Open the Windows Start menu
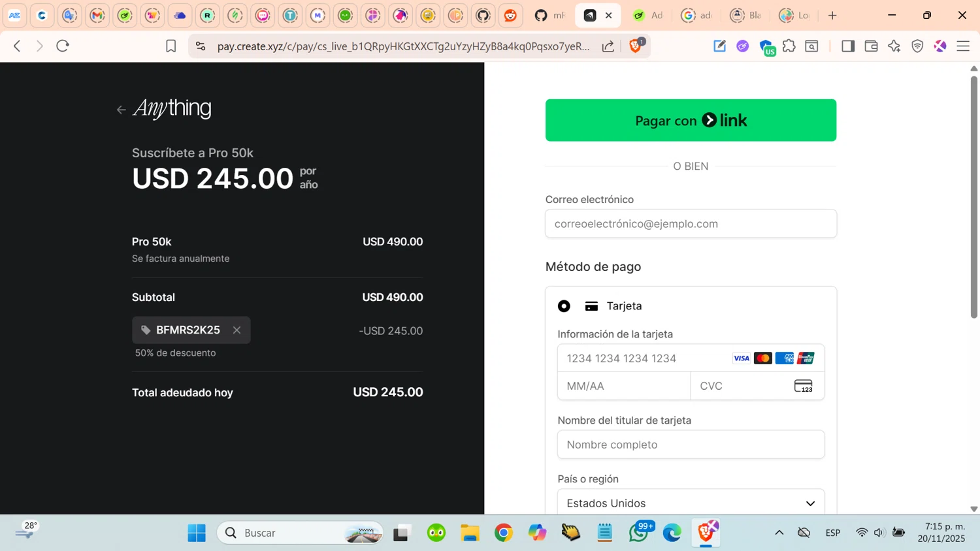 click(197, 533)
